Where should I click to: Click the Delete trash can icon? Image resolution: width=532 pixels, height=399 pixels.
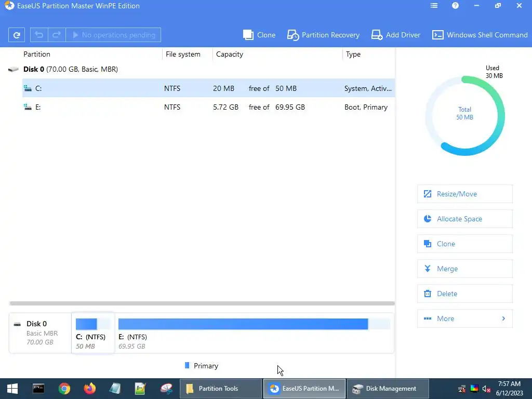428,294
